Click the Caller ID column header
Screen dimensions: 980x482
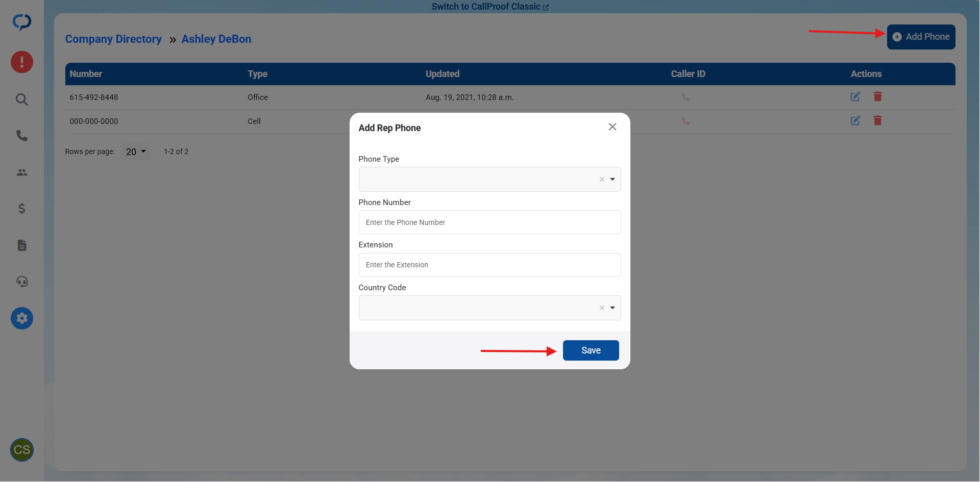(x=688, y=74)
